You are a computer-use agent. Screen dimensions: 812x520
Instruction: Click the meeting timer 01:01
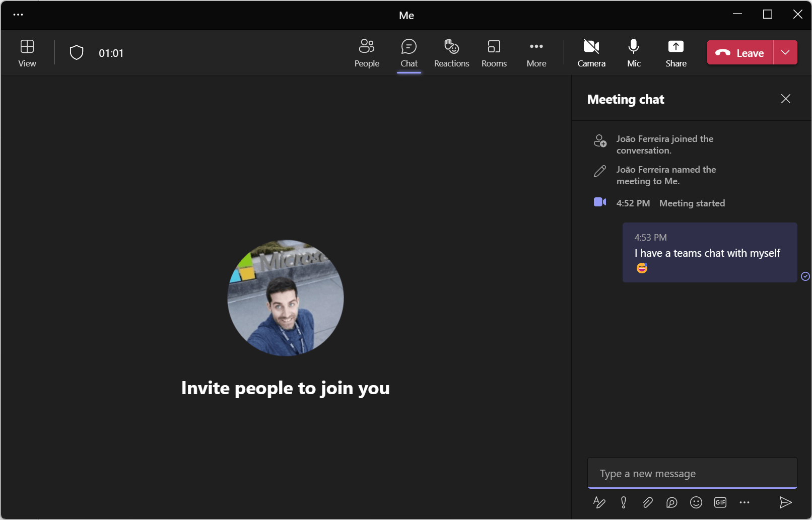pos(111,53)
